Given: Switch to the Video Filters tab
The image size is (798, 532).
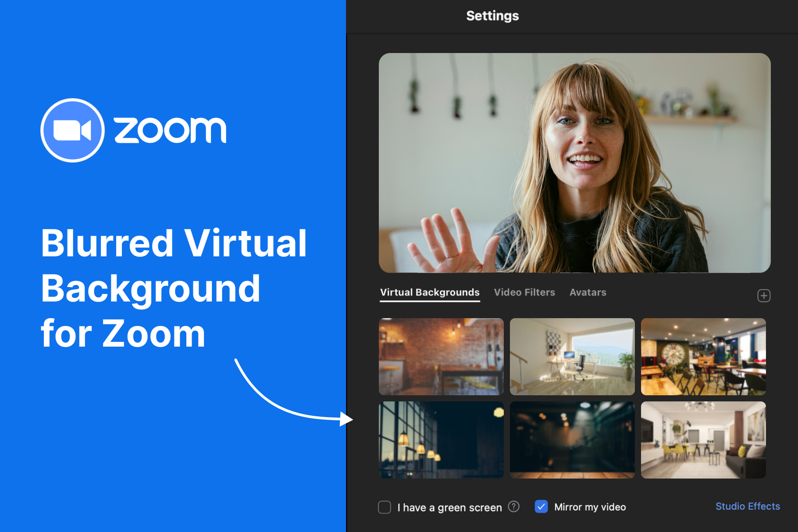Looking at the screenshot, I should pyautogui.click(x=524, y=292).
